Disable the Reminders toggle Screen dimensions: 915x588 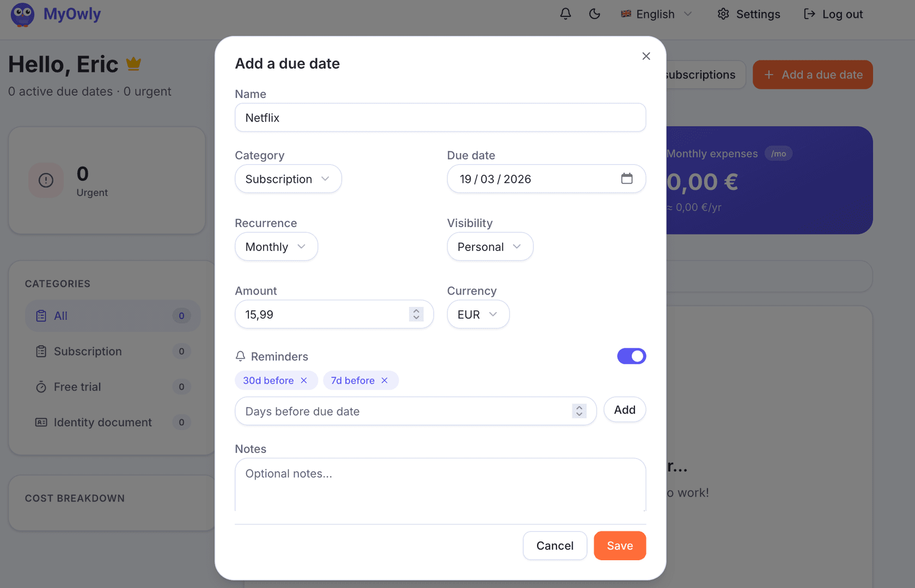coord(631,356)
